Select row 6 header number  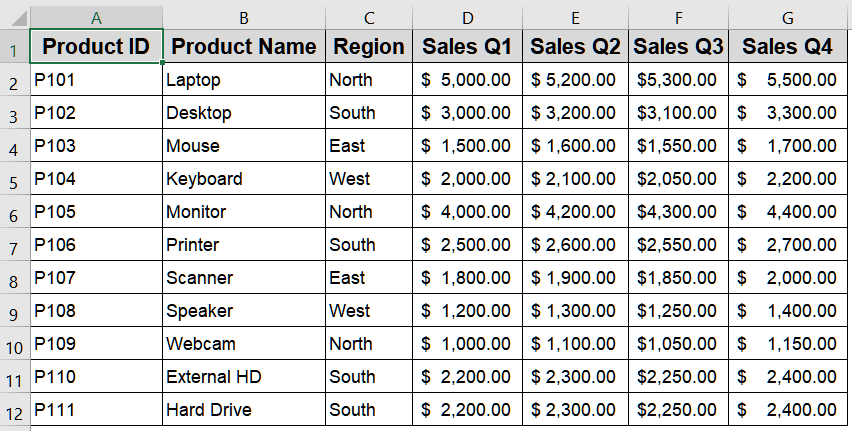pos(14,213)
